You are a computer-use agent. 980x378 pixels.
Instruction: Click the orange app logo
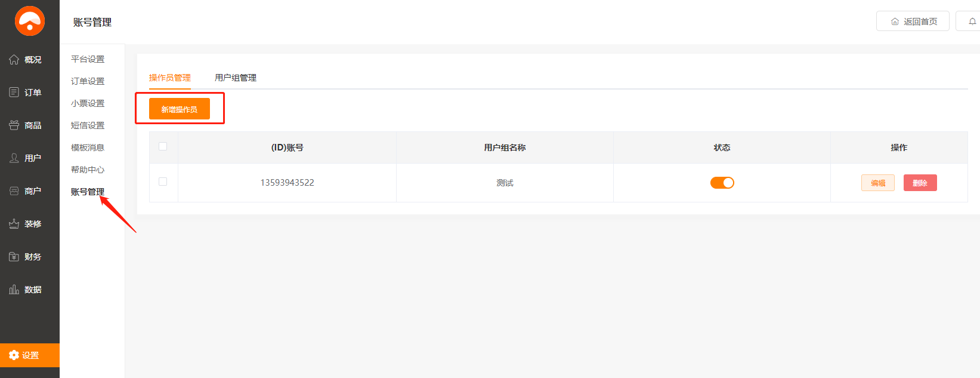point(30,21)
